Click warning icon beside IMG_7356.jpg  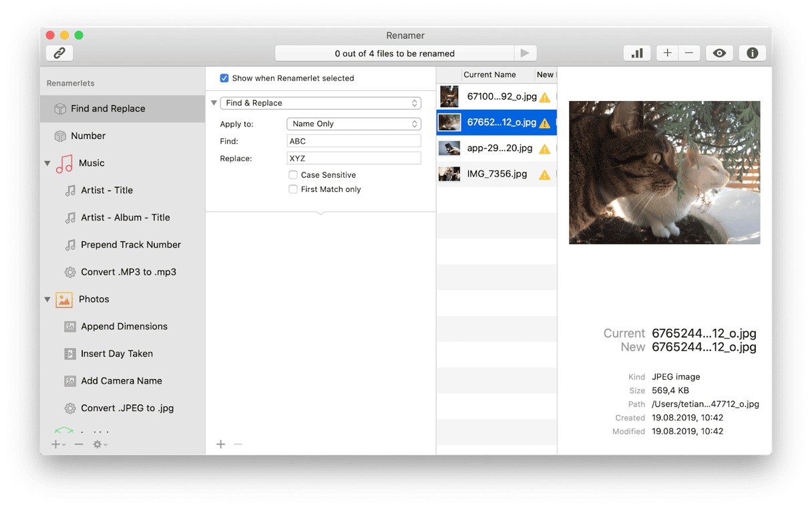click(x=545, y=174)
